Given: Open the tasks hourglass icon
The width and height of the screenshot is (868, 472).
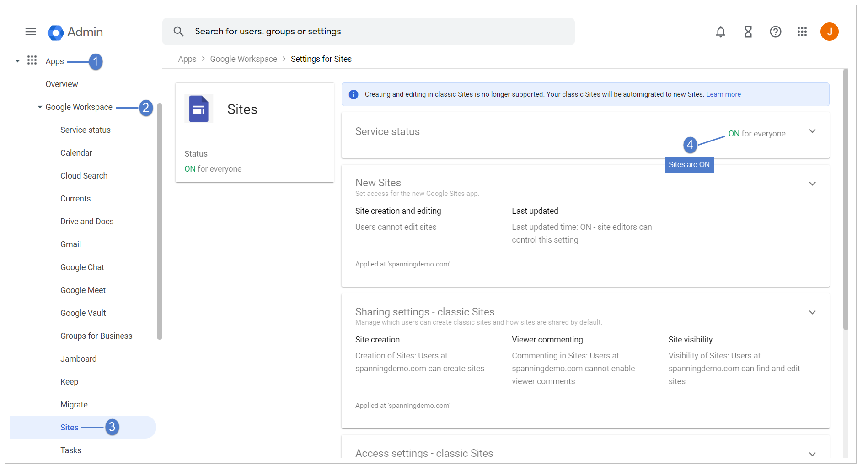Looking at the screenshot, I should click(x=748, y=32).
